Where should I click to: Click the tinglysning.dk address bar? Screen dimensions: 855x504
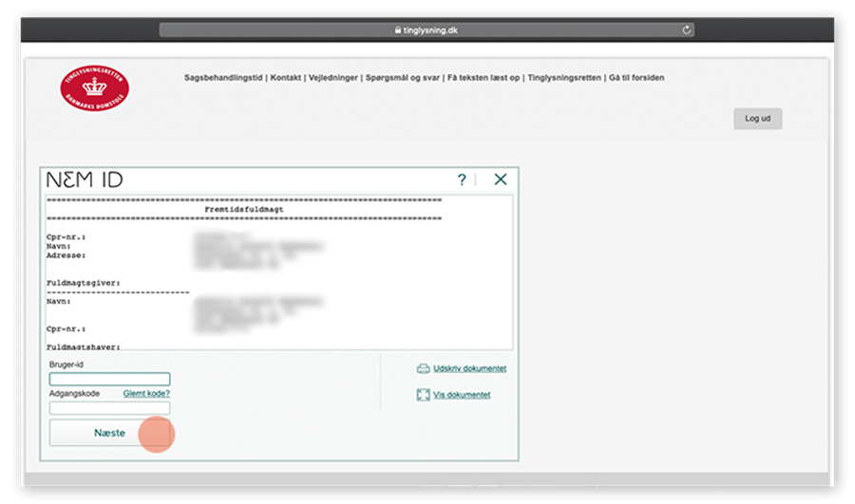[x=427, y=30]
